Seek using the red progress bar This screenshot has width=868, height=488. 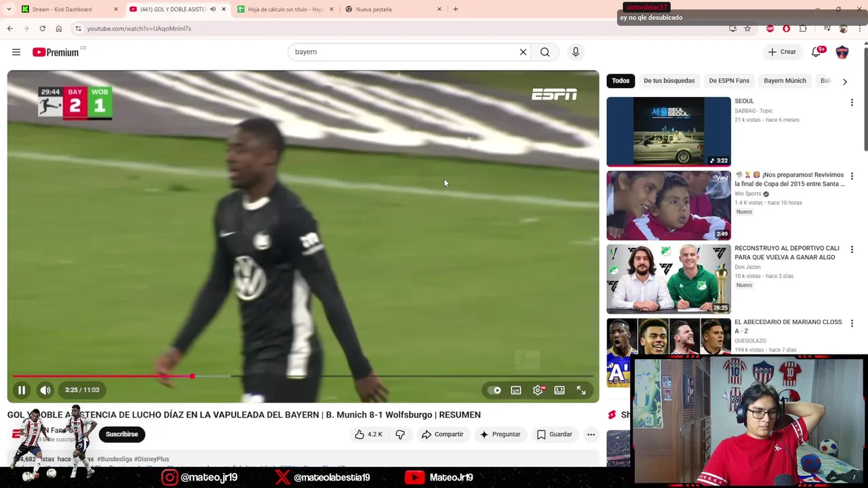click(303, 376)
